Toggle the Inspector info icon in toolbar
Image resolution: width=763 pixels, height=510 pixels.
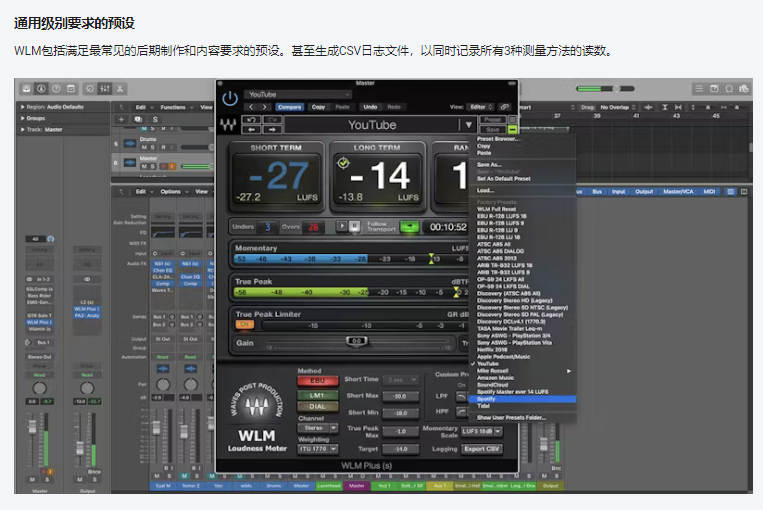(41, 89)
